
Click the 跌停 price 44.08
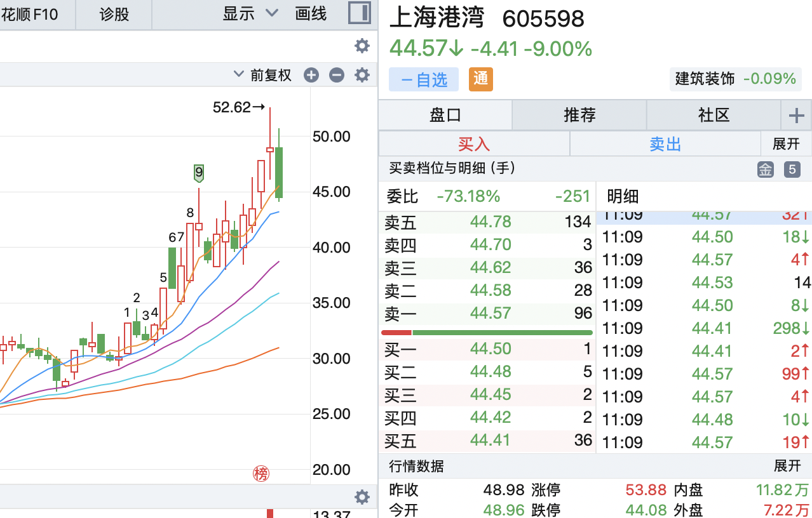646,510
